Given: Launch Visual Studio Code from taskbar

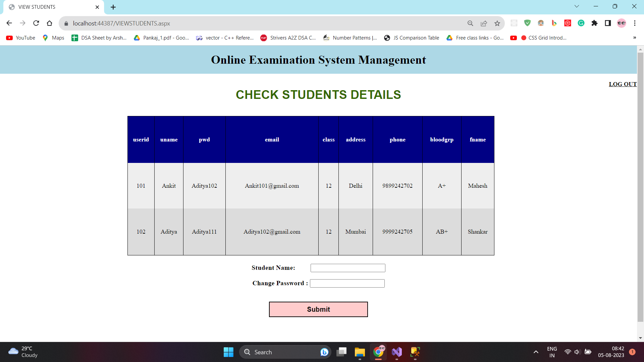Looking at the screenshot, I should click(x=396, y=352).
